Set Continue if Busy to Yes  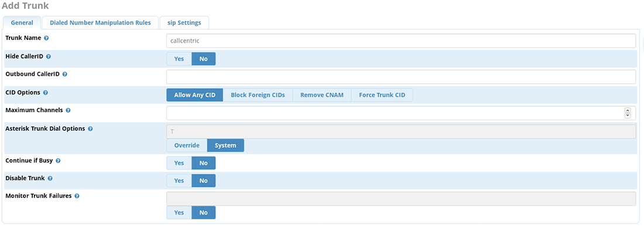179,163
